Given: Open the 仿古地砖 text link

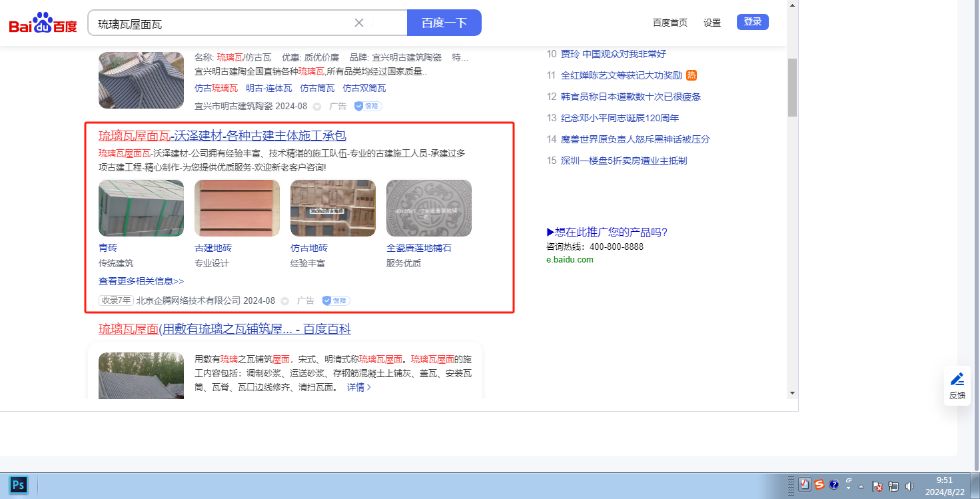Looking at the screenshot, I should [309, 248].
